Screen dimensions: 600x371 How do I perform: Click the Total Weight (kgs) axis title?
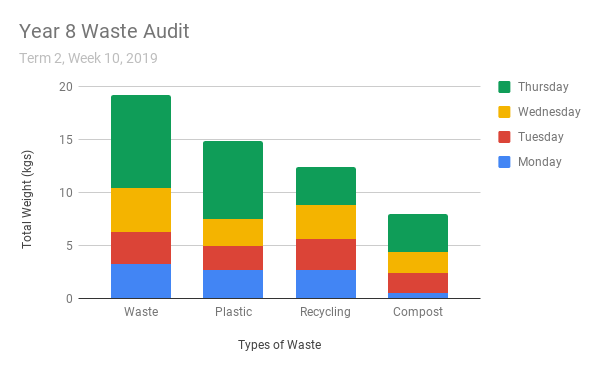point(27,199)
